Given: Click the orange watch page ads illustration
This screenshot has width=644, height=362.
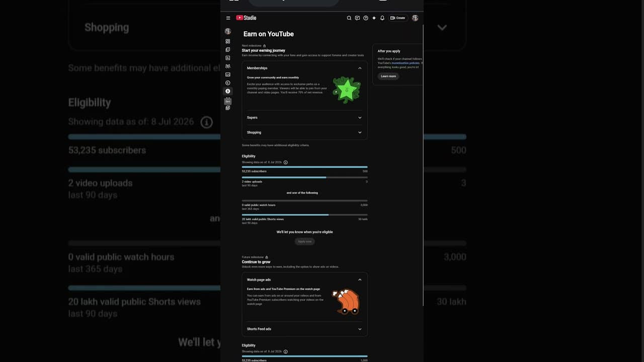Looking at the screenshot, I should [x=346, y=301].
